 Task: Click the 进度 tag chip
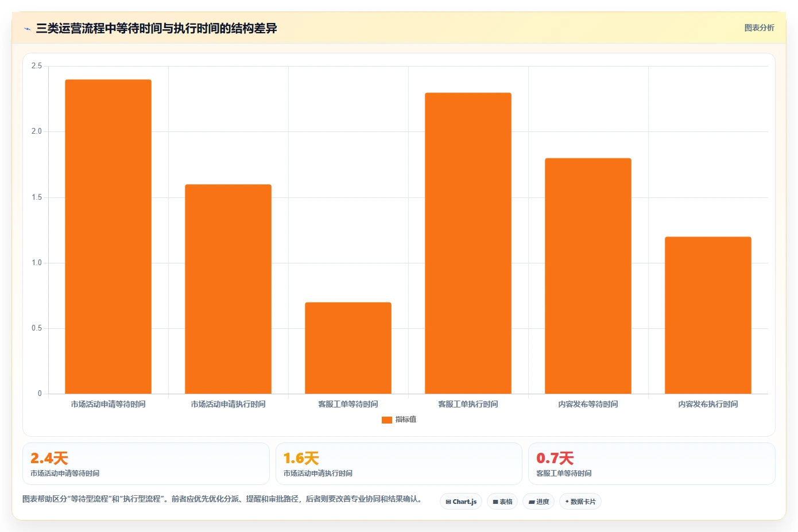tap(539, 502)
